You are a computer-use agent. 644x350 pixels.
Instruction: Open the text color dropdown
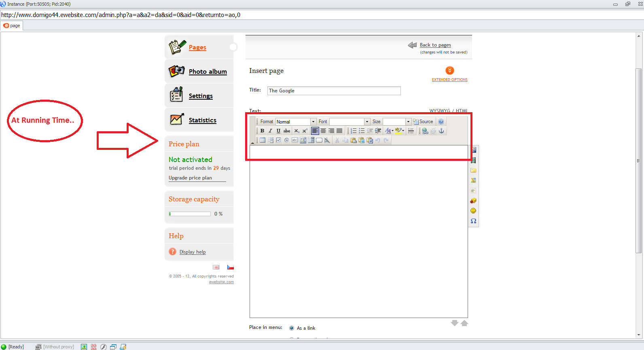coord(389,131)
